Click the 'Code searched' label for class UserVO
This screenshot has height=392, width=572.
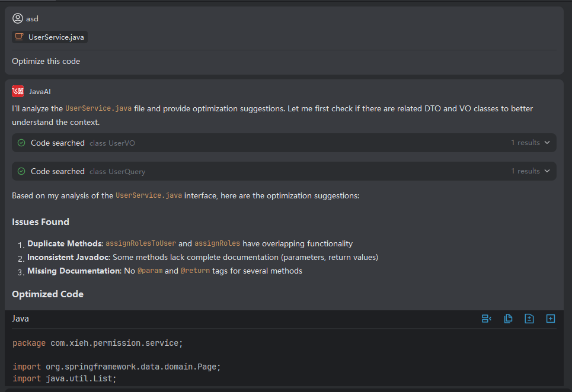tap(57, 143)
